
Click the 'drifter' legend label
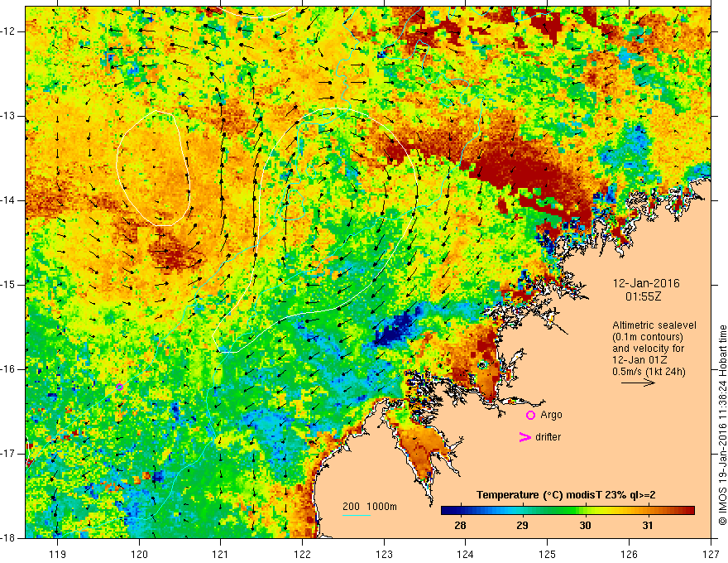click(x=548, y=437)
